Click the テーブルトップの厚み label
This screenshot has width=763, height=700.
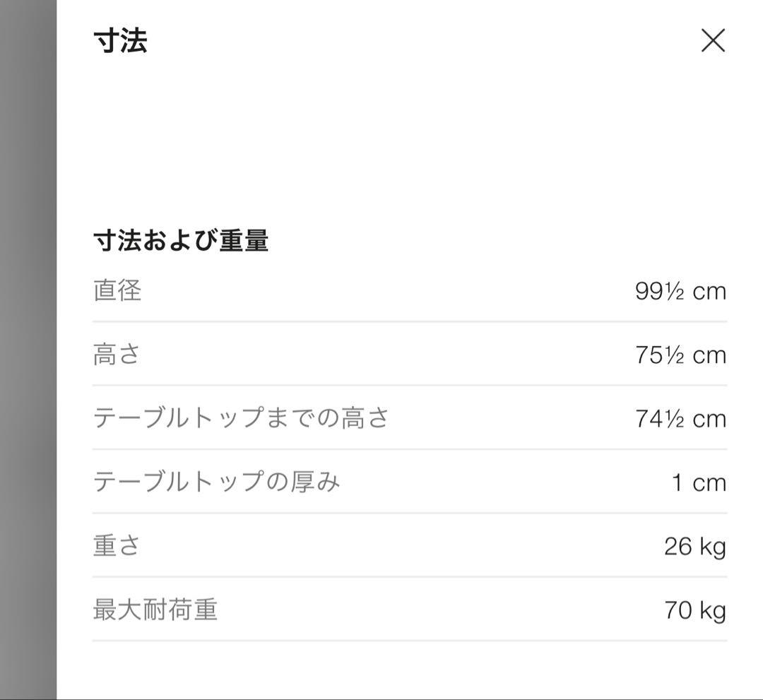click(x=216, y=482)
